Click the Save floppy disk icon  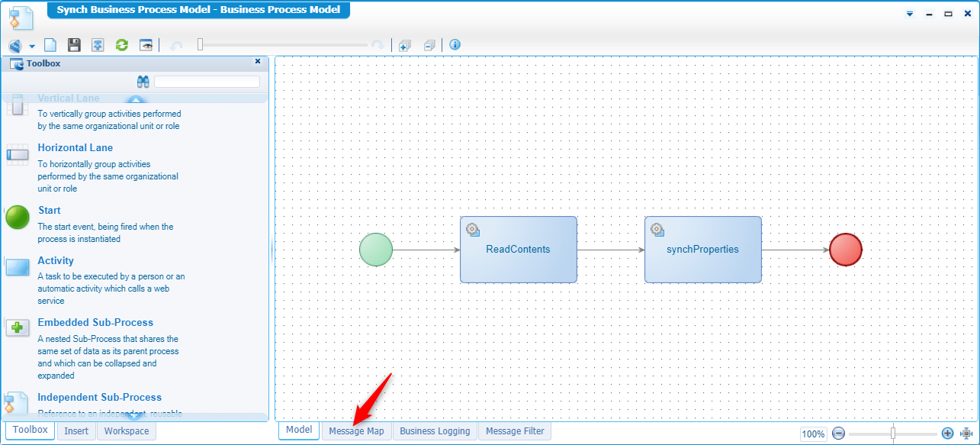pyautogui.click(x=74, y=45)
